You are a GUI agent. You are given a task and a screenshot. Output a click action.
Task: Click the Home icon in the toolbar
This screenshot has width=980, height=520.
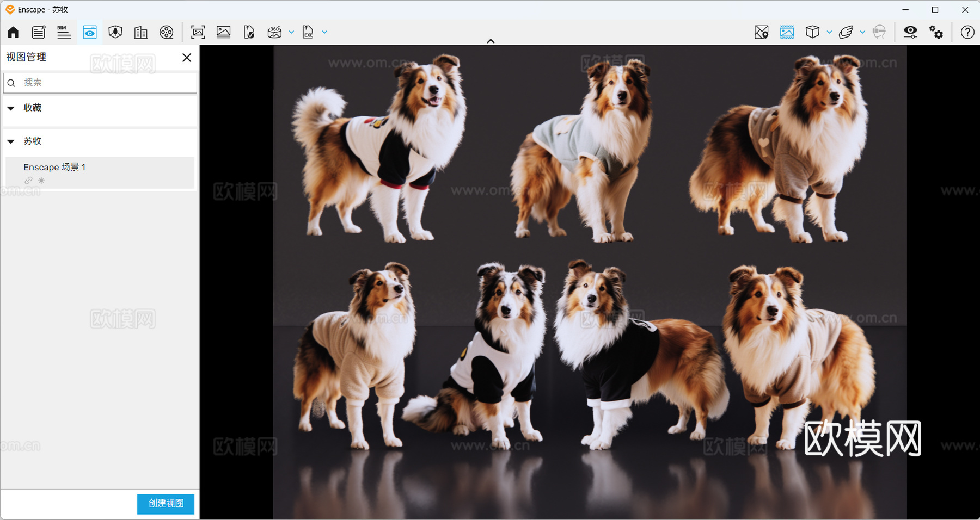[13, 32]
